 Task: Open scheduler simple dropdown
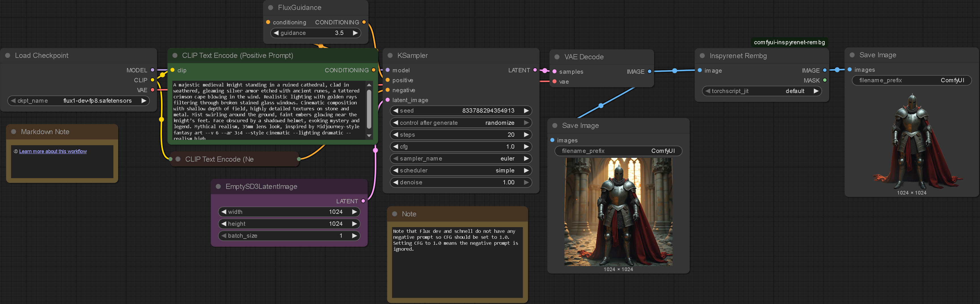461,170
